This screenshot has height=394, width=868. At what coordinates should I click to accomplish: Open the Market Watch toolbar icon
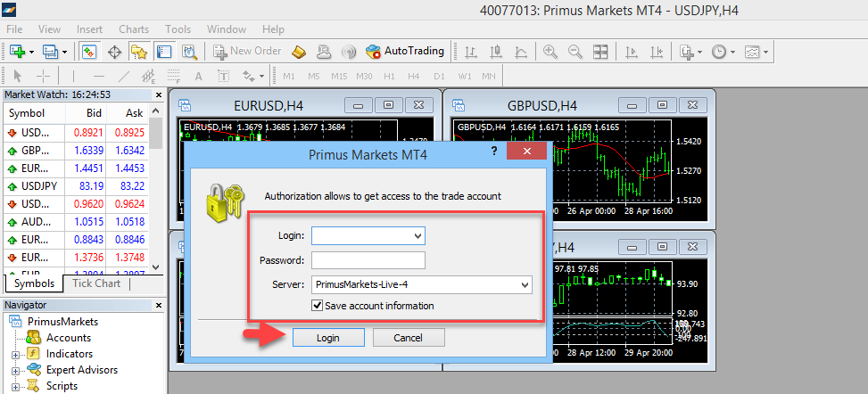tap(90, 52)
